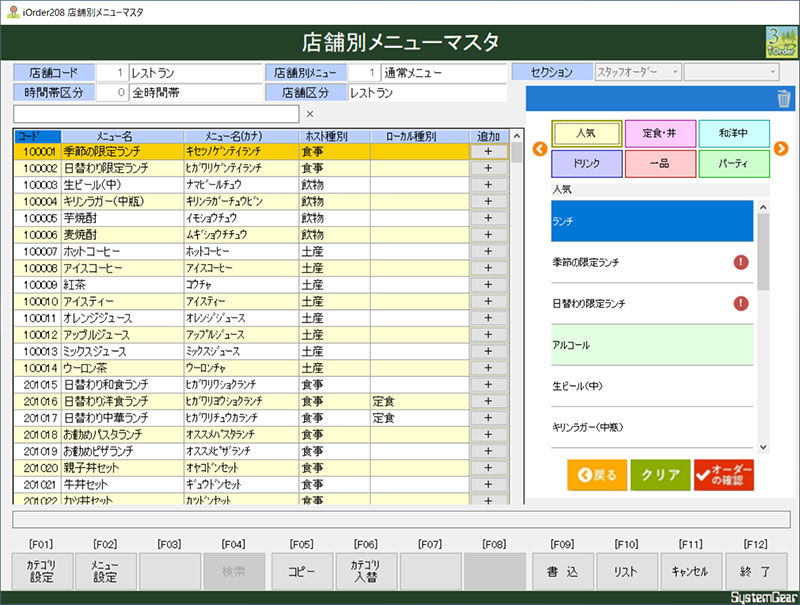Screen dimensions: 800x605
Task: Click warning icon beside 季節の限定ランチ
Action: [x=741, y=262]
